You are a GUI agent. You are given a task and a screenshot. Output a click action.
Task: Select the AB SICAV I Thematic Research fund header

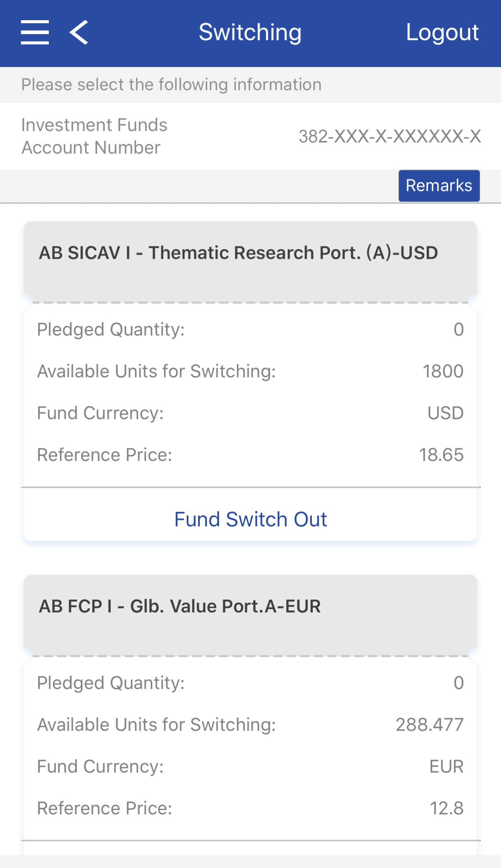(x=238, y=253)
